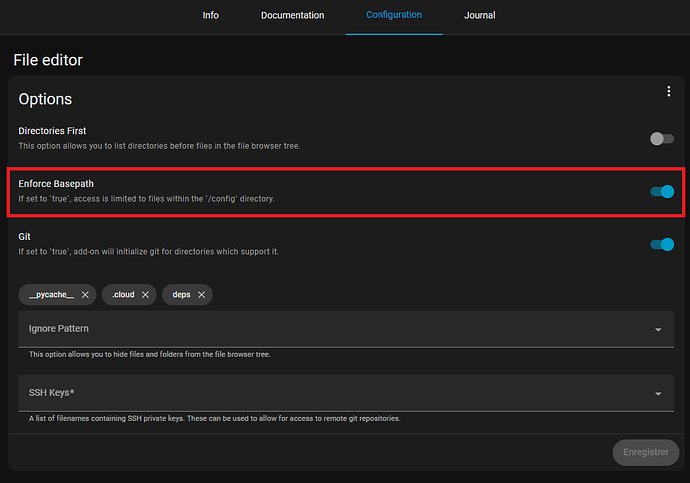The image size is (690, 483).
Task: Select the deps chip label
Action: click(x=181, y=295)
